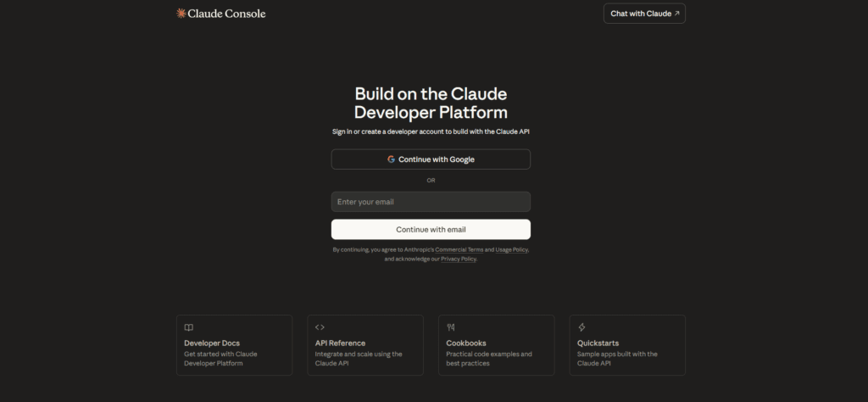Image resolution: width=868 pixels, height=402 pixels.
Task: Click 'Sample apps built with the Claude API' text
Action: point(617,359)
